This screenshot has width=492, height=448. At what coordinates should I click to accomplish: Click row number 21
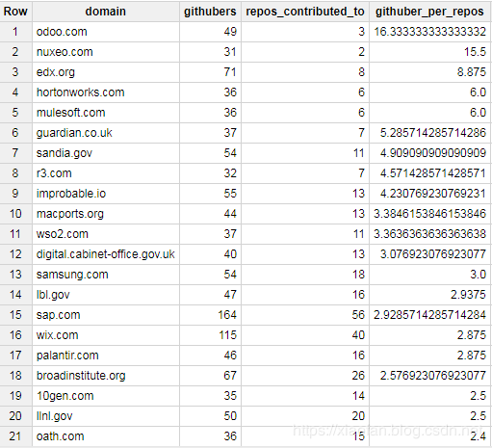click(x=15, y=436)
